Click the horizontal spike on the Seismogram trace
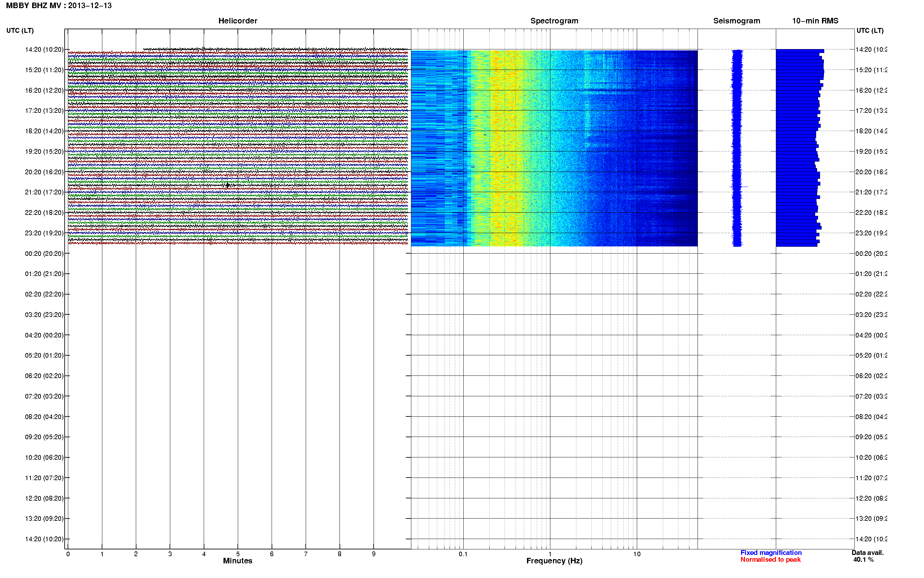924x578 pixels. coord(739,187)
